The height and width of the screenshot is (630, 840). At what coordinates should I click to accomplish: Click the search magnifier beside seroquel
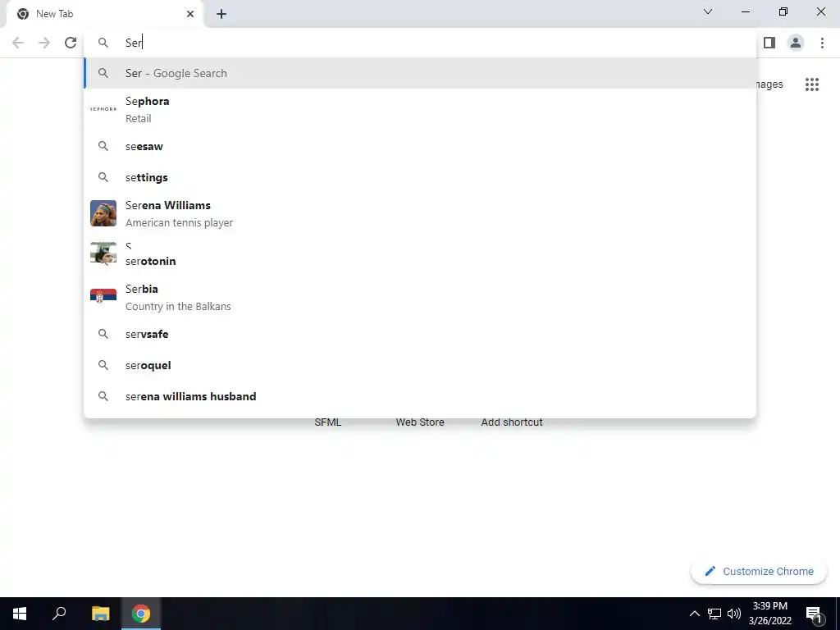coord(103,365)
